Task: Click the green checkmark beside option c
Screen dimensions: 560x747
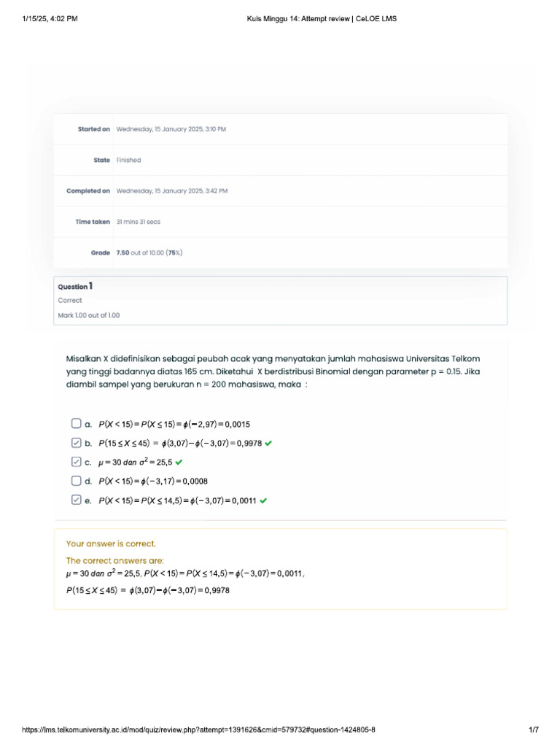Action: [x=179, y=462]
